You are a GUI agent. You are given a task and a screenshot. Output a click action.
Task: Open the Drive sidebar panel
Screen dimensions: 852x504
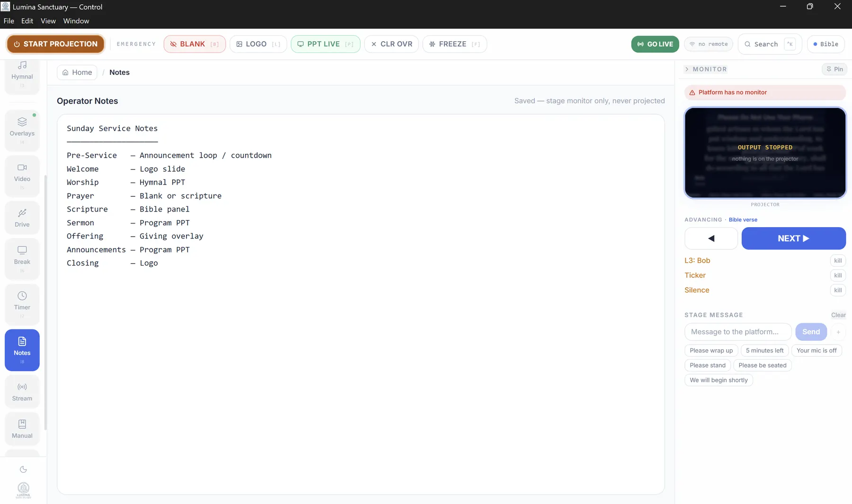[x=22, y=218]
